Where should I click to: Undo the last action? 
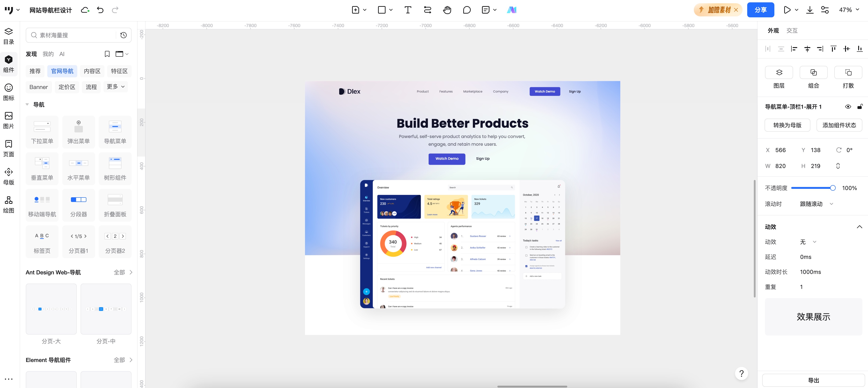(100, 10)
